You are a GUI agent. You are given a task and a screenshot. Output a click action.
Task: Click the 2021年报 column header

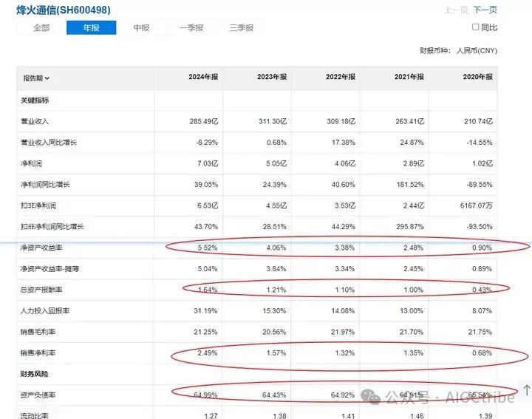click(x=409, y=77)
